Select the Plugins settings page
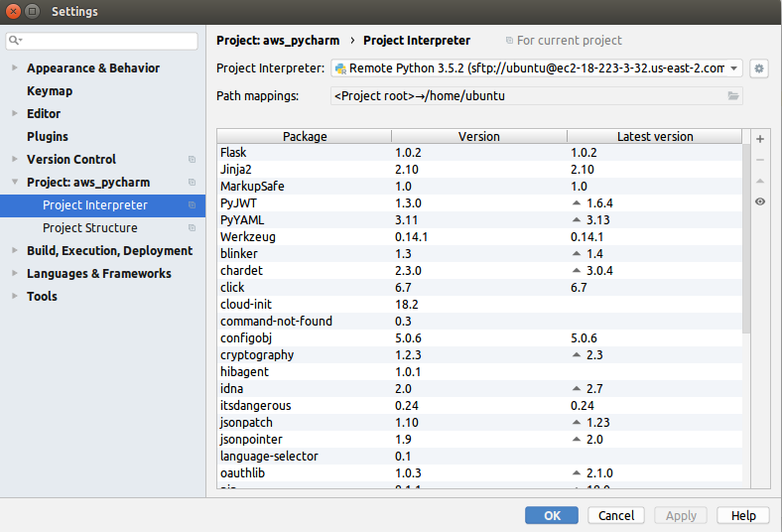Screen dimensions: 782x532 48,137
